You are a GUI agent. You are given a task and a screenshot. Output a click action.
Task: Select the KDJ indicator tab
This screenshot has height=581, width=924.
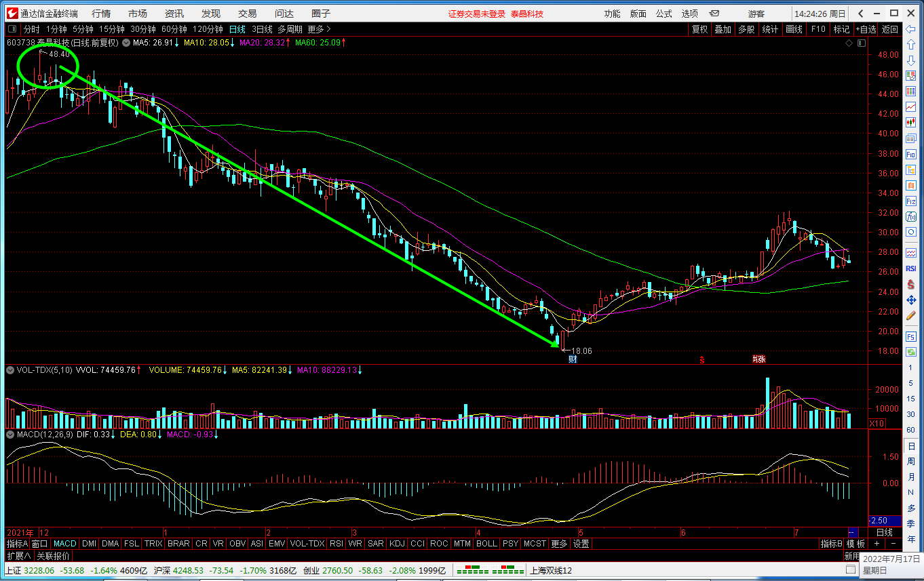pos(397,544)
